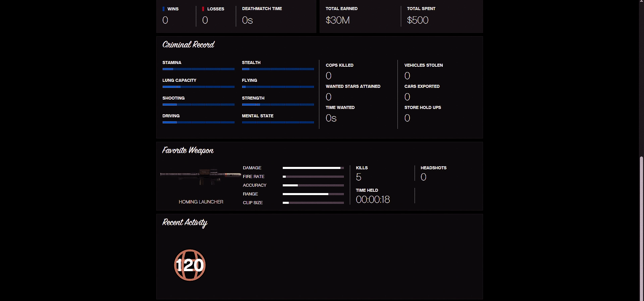The width and height of the screenshot is (644, 301).
Task: Click the Criminal Record heading
Action: (188, 45)
